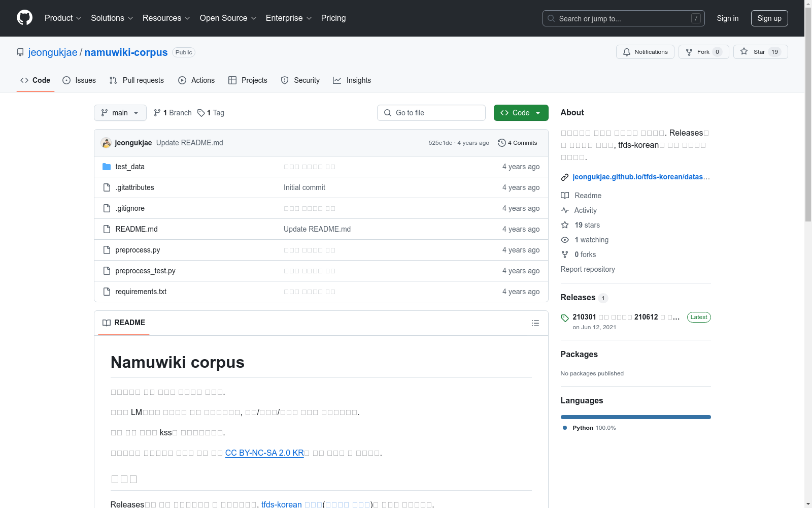
Task: Open the jeongukjae.github.io tfds-korean dataset link
Action: pyautogui.click(x=641, y=177)
